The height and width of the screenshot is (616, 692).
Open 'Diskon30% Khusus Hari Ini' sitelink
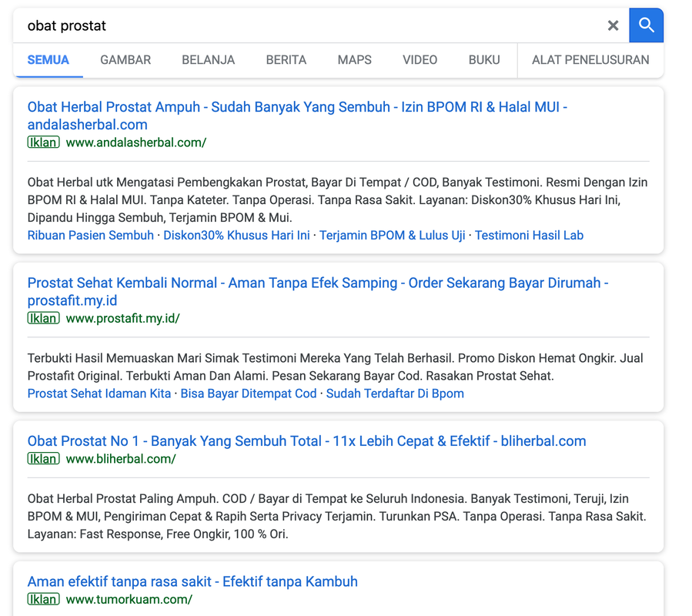[x=236, y=236]
